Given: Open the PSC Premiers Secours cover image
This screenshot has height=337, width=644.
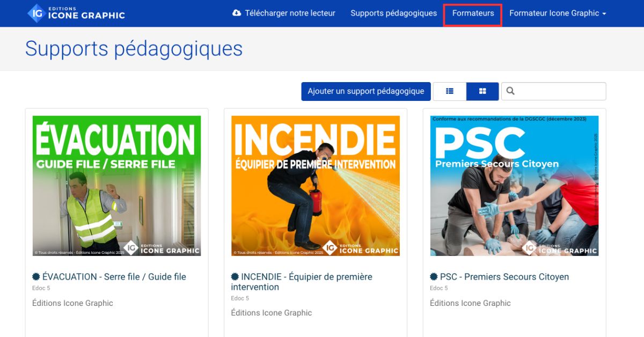Looking at the screenshot, I should pyautogui.click(x=514, y=186).
